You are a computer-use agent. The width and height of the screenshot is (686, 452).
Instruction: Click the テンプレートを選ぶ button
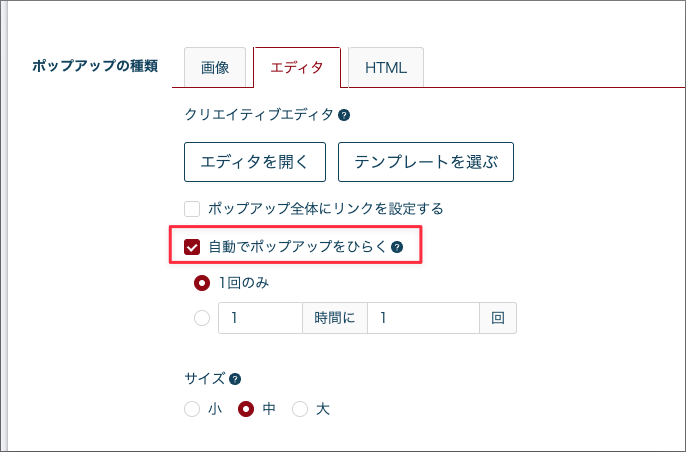(426, 162)
